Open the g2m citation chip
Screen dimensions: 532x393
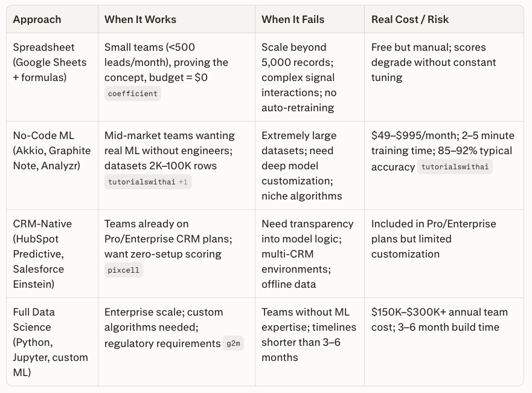tap(233, 344)
